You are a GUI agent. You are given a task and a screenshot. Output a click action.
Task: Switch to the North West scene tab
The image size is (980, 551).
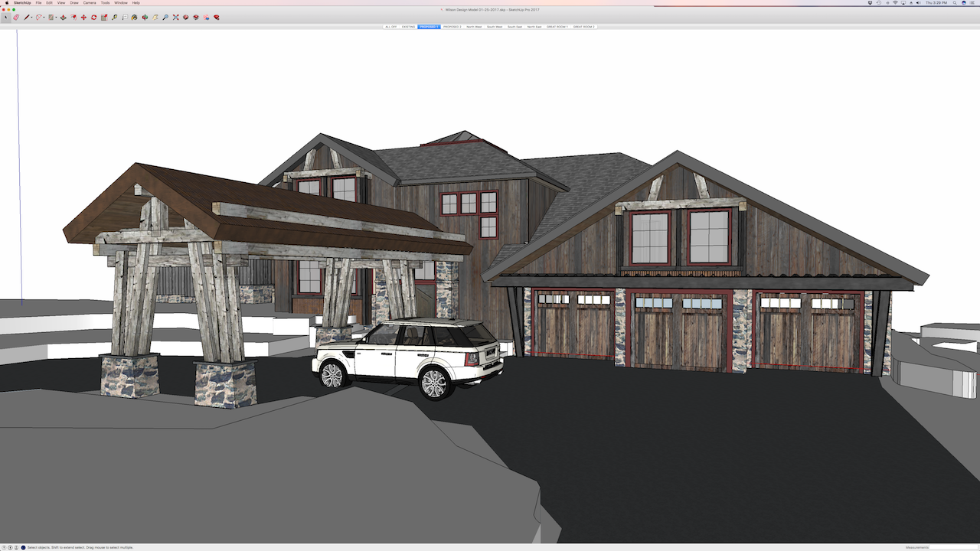[474, 27]
